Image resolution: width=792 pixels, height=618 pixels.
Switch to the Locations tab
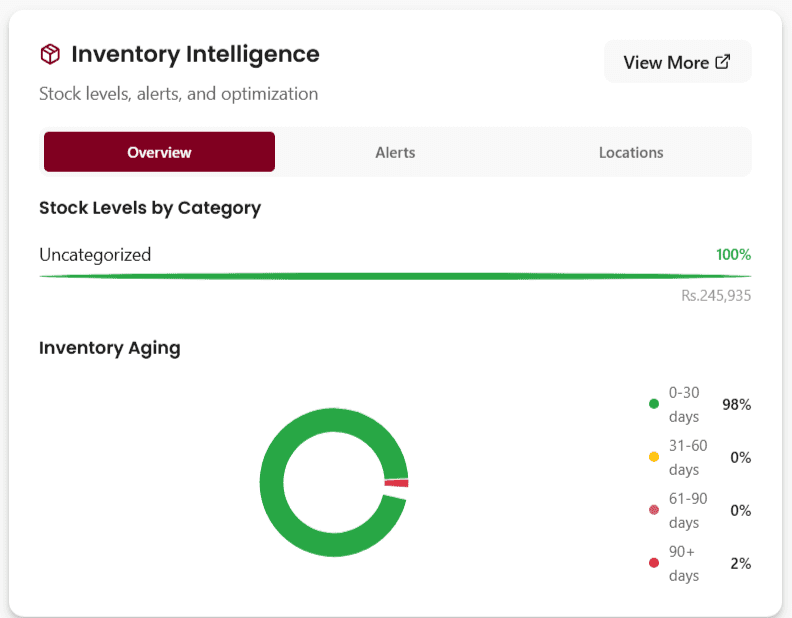(631, 152)
